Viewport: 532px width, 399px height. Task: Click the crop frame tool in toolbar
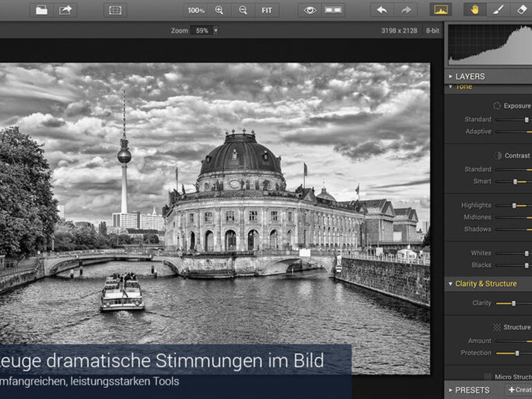(115, 10)
